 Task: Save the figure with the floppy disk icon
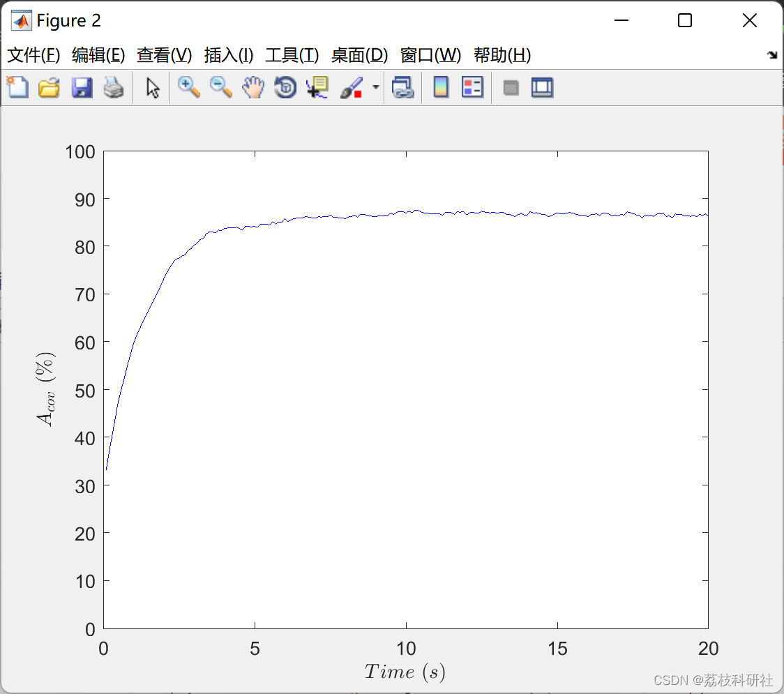point(82,87)
